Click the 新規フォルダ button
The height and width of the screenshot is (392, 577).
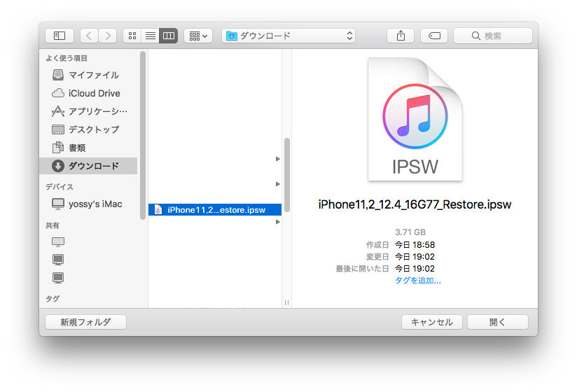(x=85, y=322)
